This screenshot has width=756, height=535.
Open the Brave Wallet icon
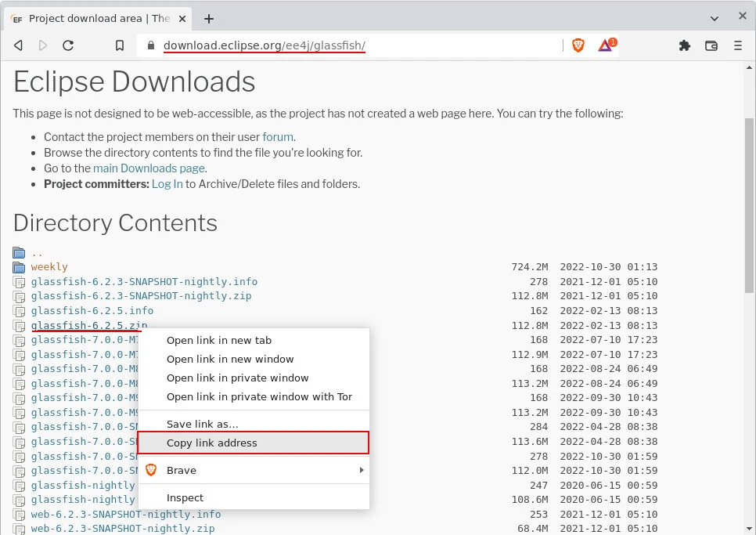tap(711, 45)
